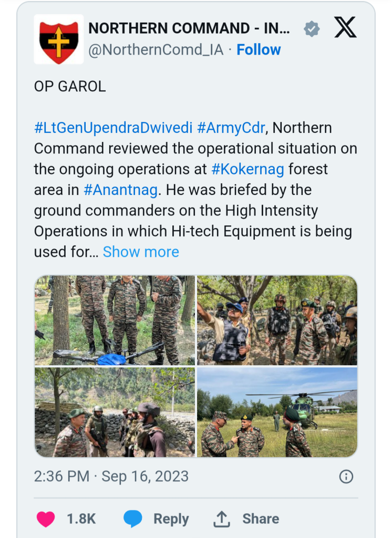Open the info circle icon
Image resolution: width=392 pixels, height=538 pixels.
346,477
